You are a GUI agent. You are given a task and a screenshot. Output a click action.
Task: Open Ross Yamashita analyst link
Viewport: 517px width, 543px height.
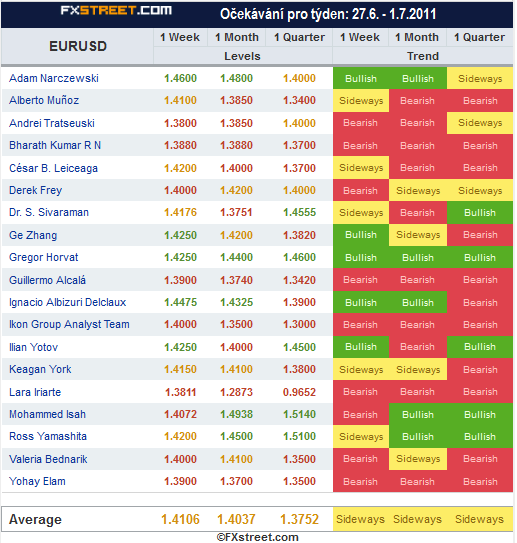(x=48, y=436)
